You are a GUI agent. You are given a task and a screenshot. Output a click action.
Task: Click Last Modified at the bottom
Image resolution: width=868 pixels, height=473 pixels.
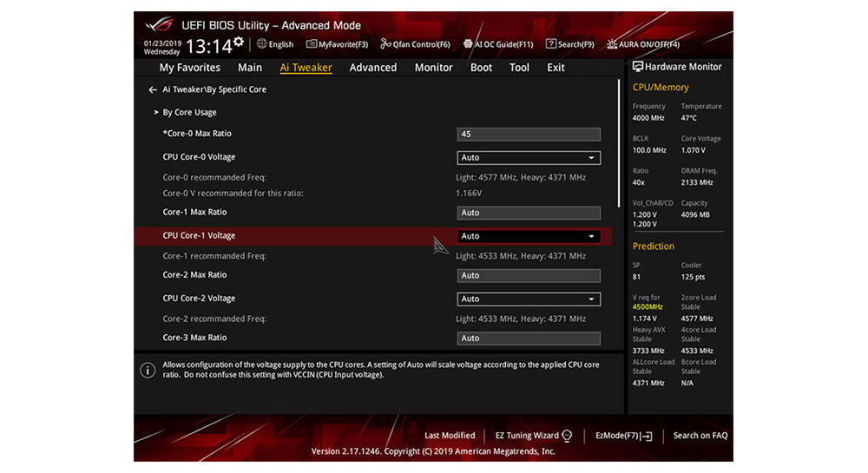point(450,436)
